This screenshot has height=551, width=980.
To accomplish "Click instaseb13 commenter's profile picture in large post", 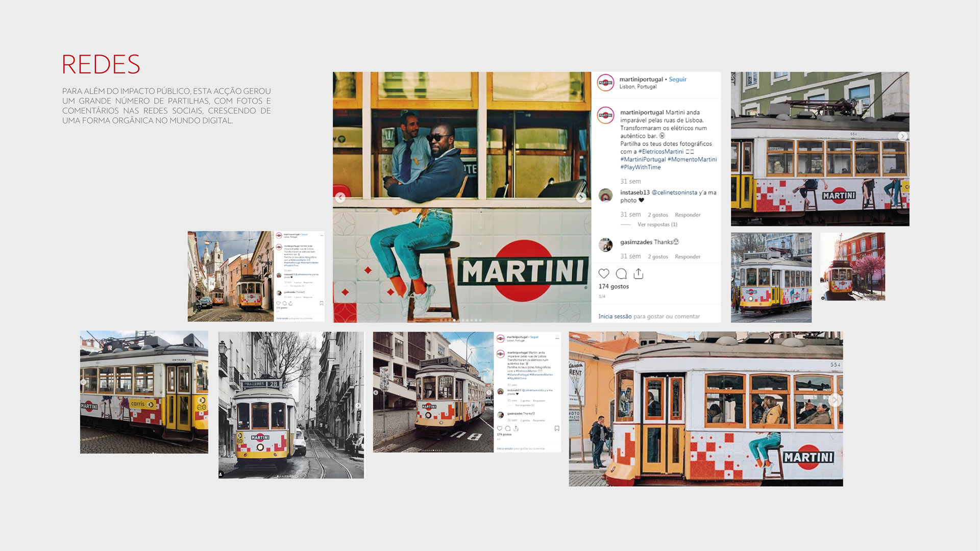I will (x=605, y=196).
